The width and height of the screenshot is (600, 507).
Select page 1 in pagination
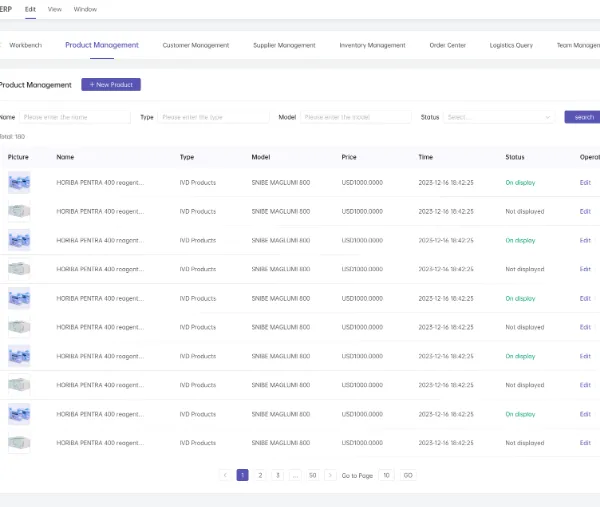click(x=243, y=475)
